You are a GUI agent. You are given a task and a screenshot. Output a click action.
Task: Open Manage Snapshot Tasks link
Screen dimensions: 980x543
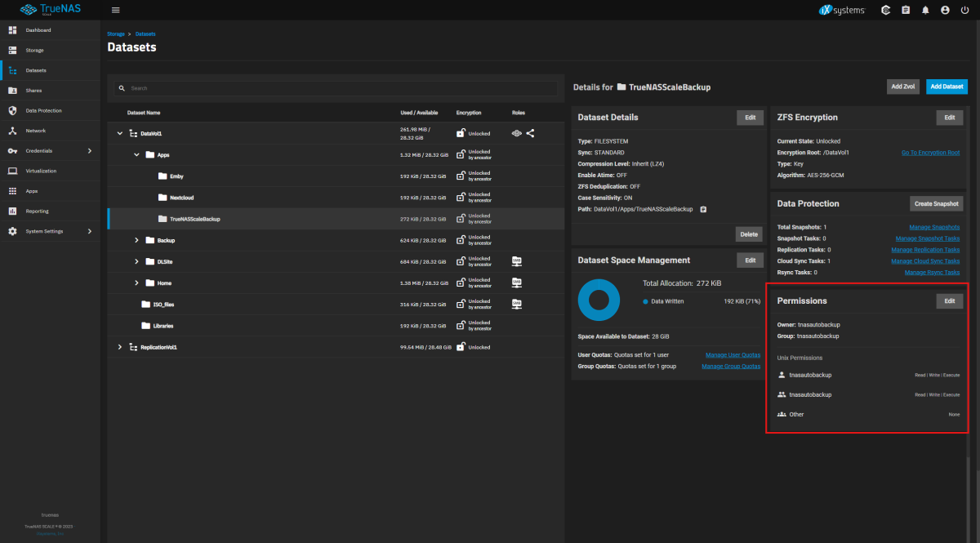[x=928, y=238]
